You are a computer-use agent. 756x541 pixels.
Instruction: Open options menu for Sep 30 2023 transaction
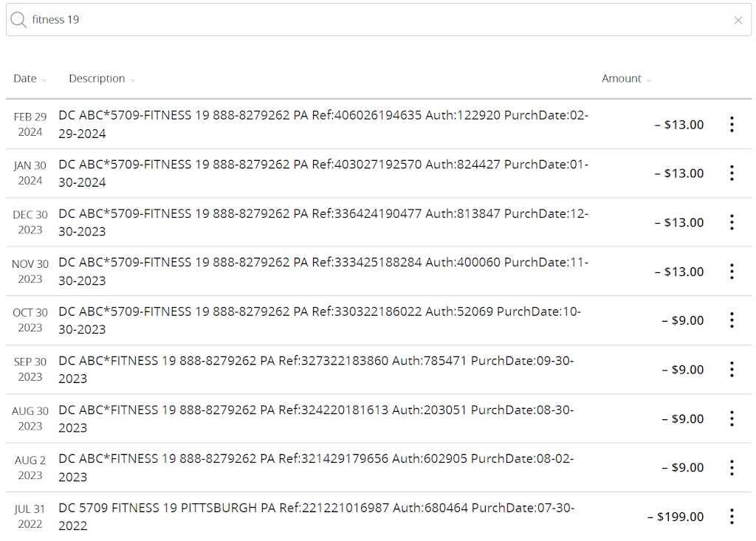[x=732, y=370]
